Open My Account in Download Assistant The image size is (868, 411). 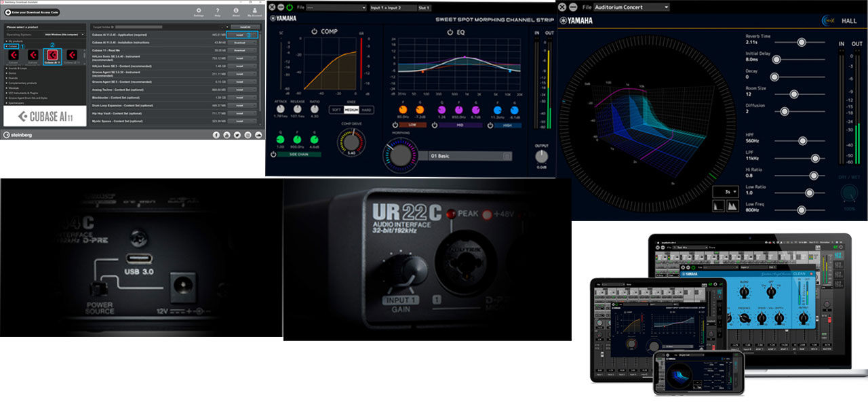254,12
